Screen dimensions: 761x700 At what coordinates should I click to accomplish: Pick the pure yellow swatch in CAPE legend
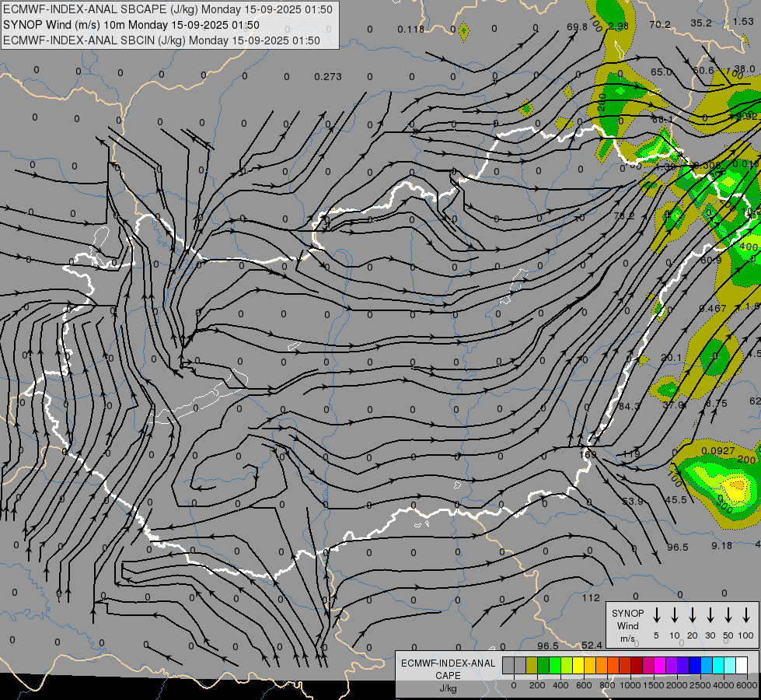pyautogui.click(x=578, y=666)
